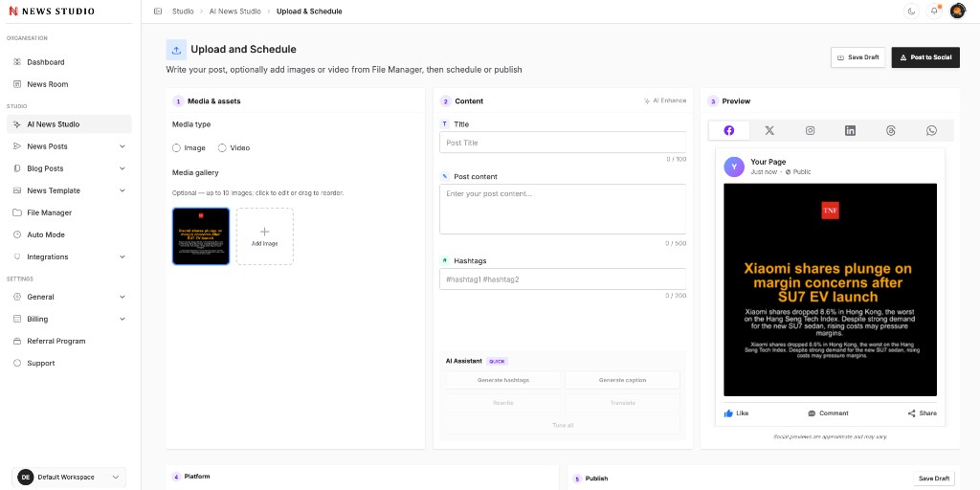Click Comment in Facebook preview
This screenshot has height=490, width=980.
coord(828,413)
